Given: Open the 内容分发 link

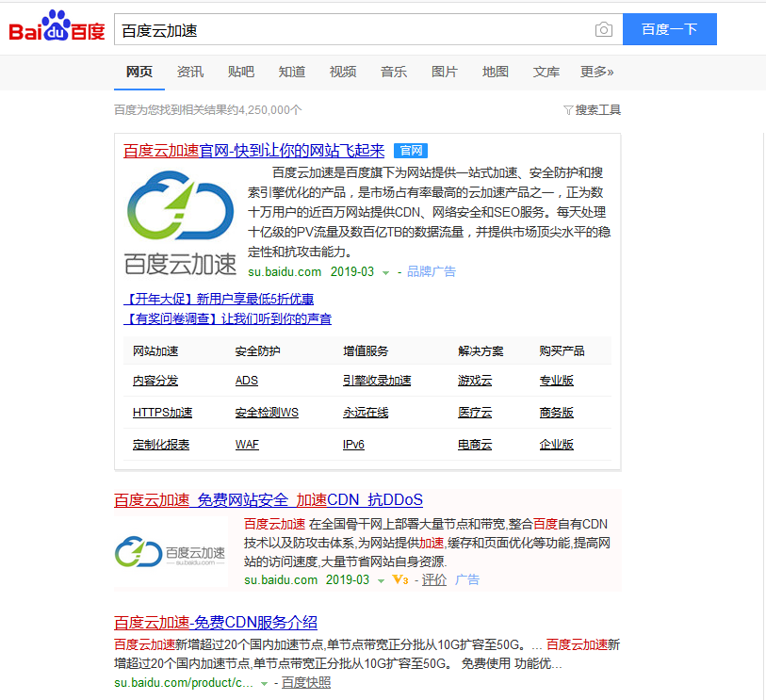Looking at the screenshot, I should coord(155,381).
